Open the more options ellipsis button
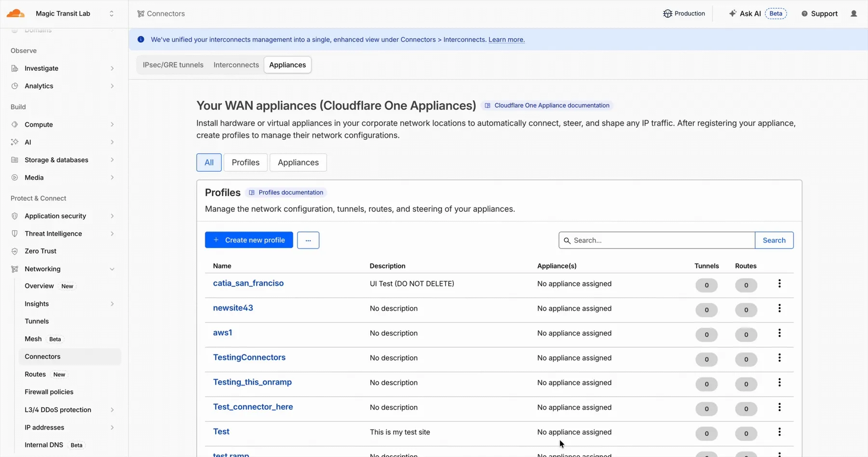Screen dimensions: 868x457 (x=308, y=240)
